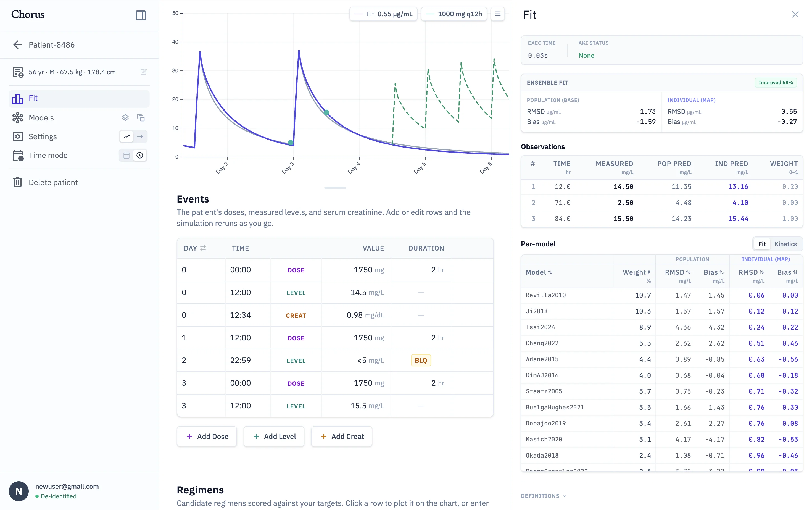Select Delete patient
812x510 pixels.
pyautogui.click(x=53, y=183)
